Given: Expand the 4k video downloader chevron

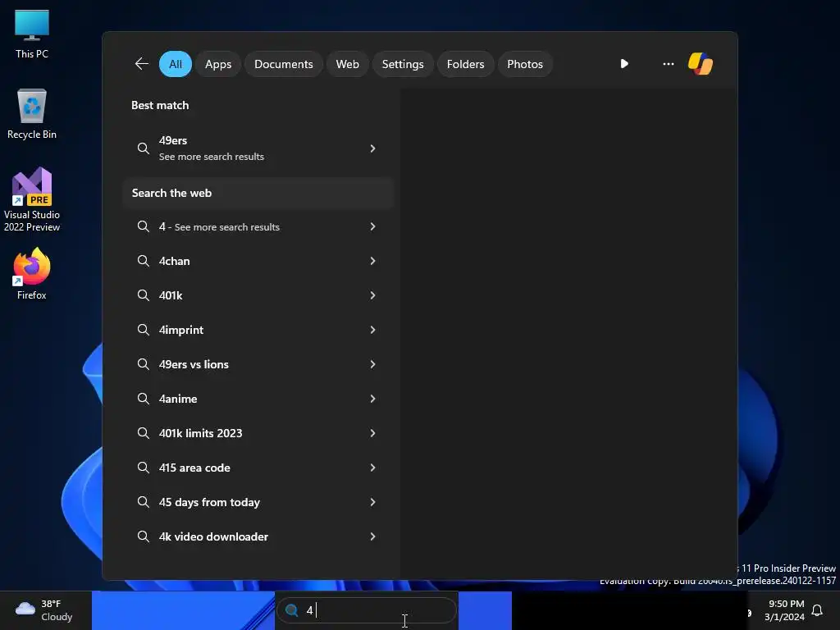Looking at the screenshot, I should (373, 536).
